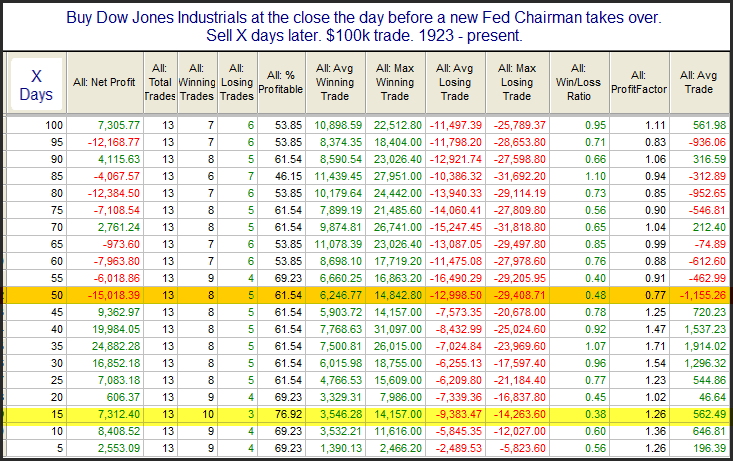733x461 pixels.
Task: Click net profit value 2,553.09
Action: pyautogui.click(x=119, y=448)
